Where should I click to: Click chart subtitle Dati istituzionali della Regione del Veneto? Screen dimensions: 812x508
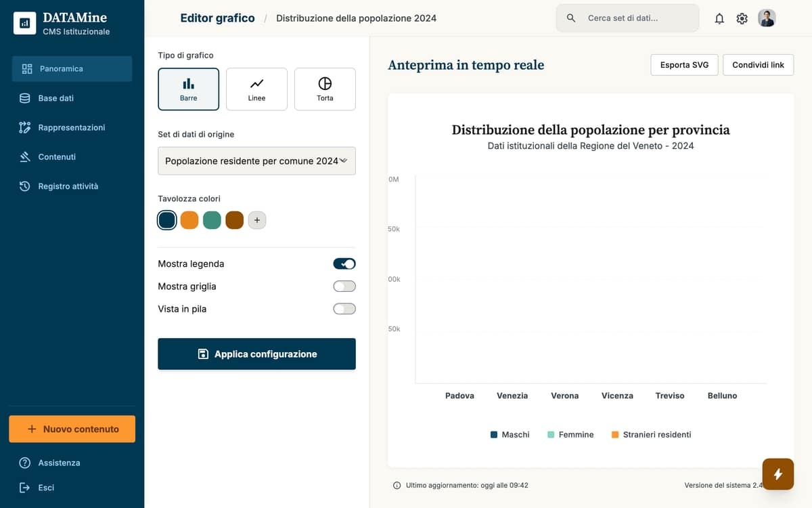pyautogui.click(x=591, y=146)
